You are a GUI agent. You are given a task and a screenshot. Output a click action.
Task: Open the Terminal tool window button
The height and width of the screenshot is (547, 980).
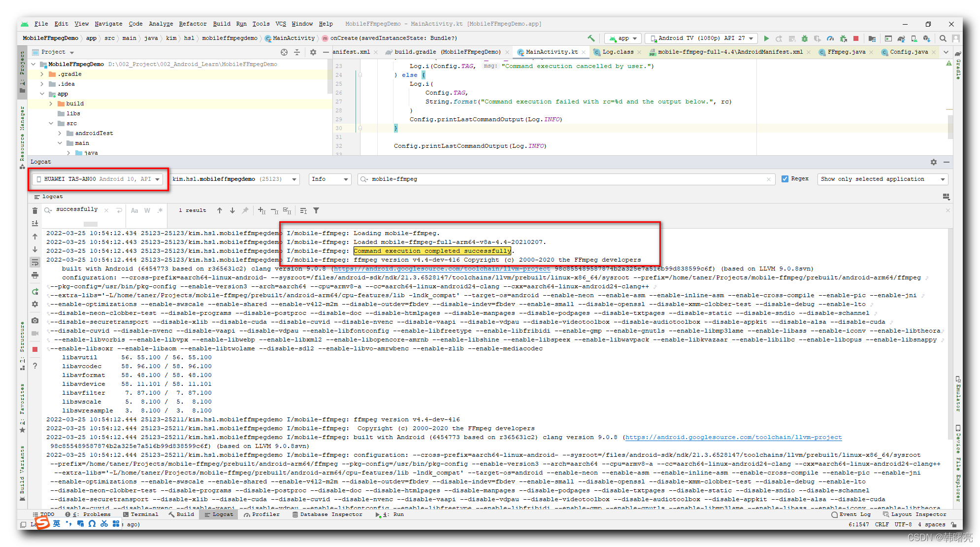tap(141, 514)
